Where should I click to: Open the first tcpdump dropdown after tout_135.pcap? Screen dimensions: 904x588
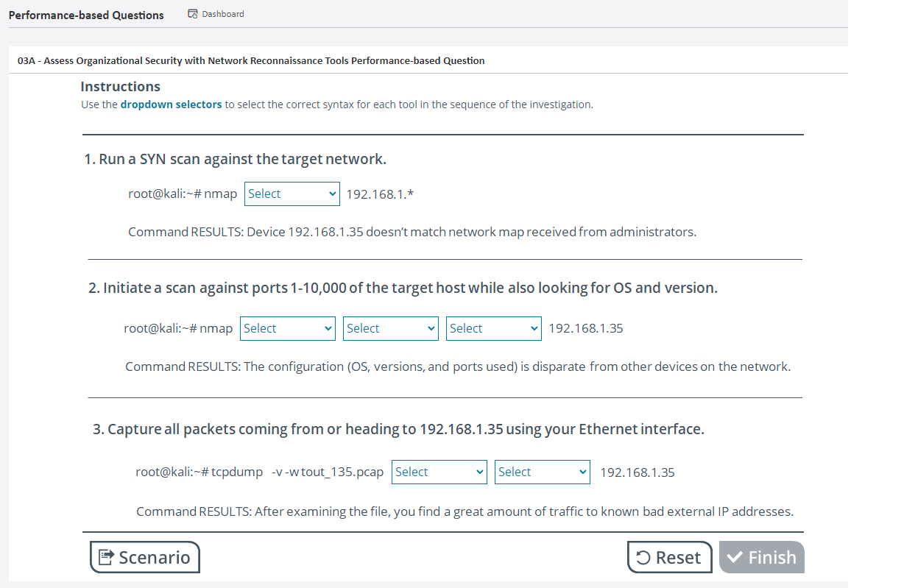pos(439,472)
